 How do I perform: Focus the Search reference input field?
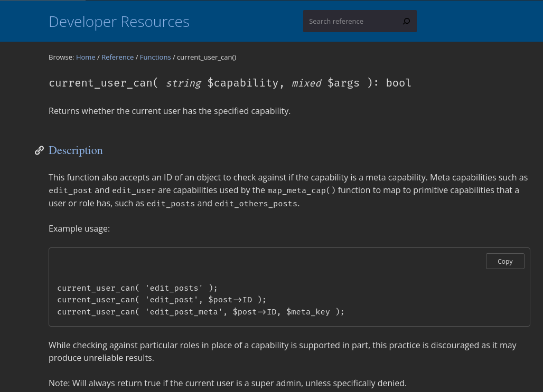coord(350,21)
